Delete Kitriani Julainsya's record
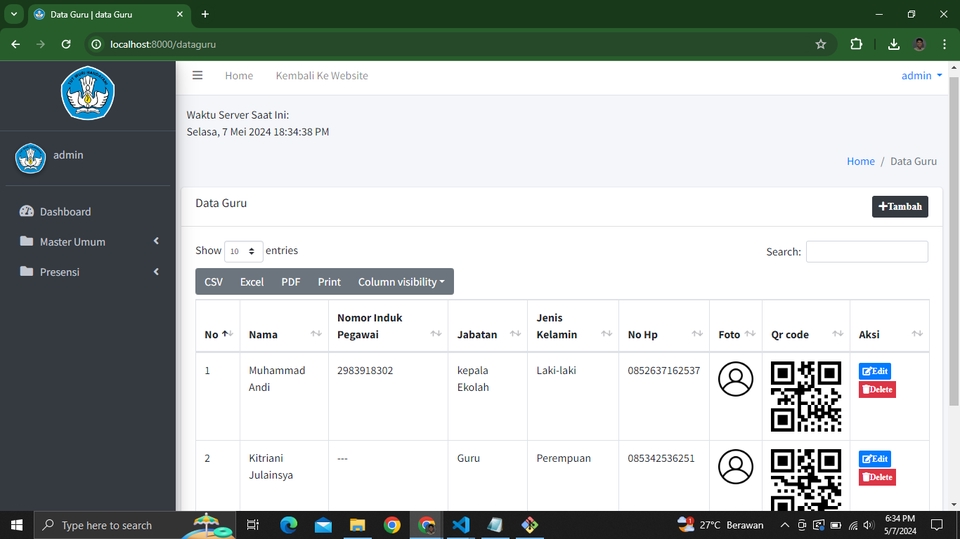Screen dimensions: 960x539 pos(877,477)
